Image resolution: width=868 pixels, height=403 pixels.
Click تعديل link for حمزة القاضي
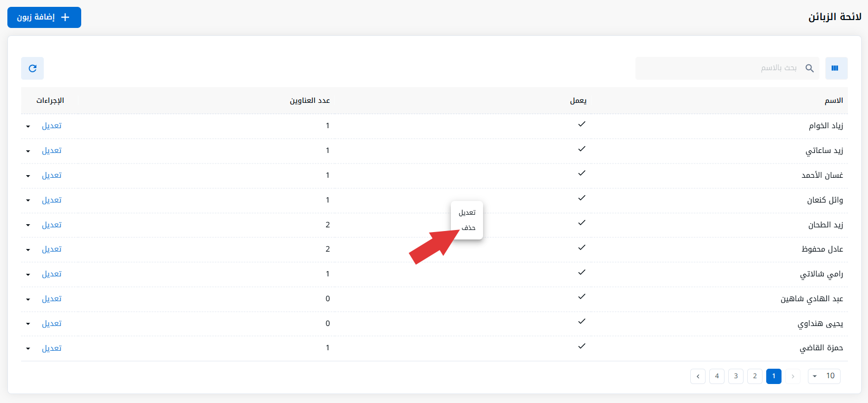pos(52,348)
